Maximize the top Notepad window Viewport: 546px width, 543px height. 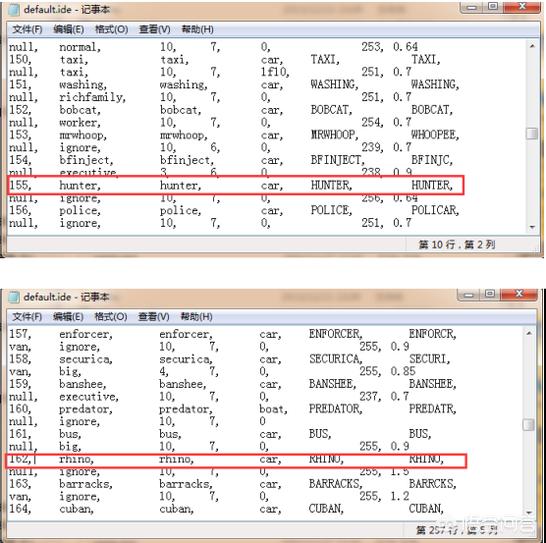493,7
